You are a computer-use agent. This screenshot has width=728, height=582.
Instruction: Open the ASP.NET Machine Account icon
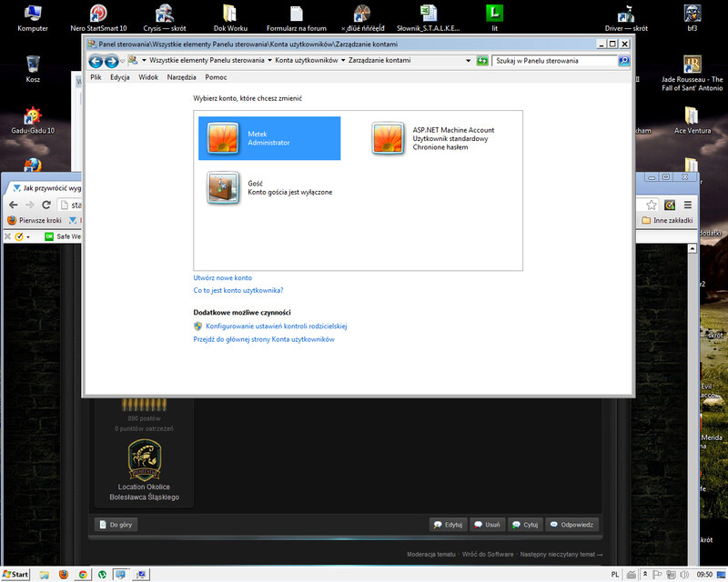point(389,138)
